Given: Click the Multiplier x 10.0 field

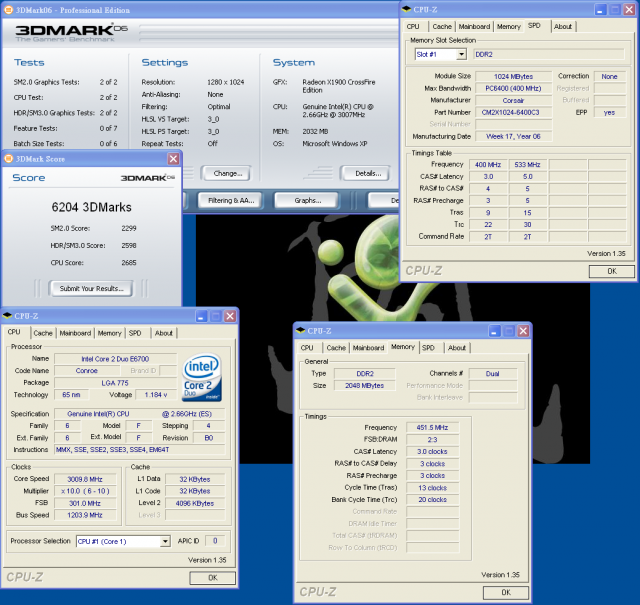Looking at the screenshot, I should point(85,491).
